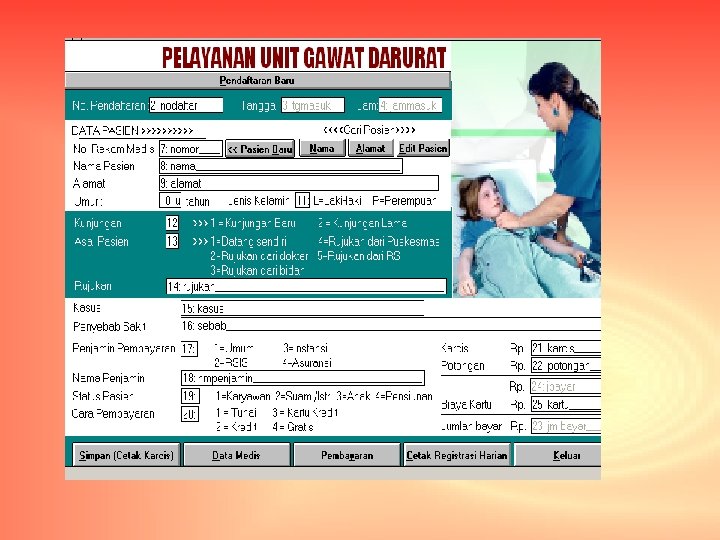Screen dimensions: 720x540
Task: Click the Status Pasien code box 19
Action: coord(190,396)
